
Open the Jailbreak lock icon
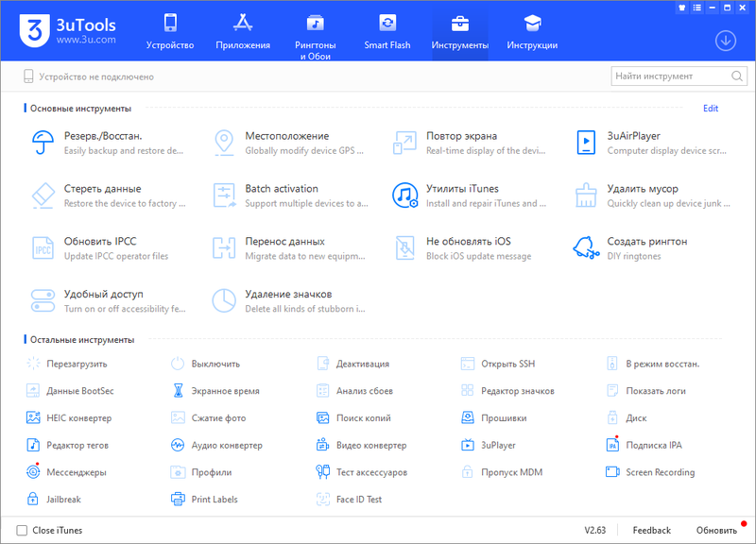(x=33, y=499)
